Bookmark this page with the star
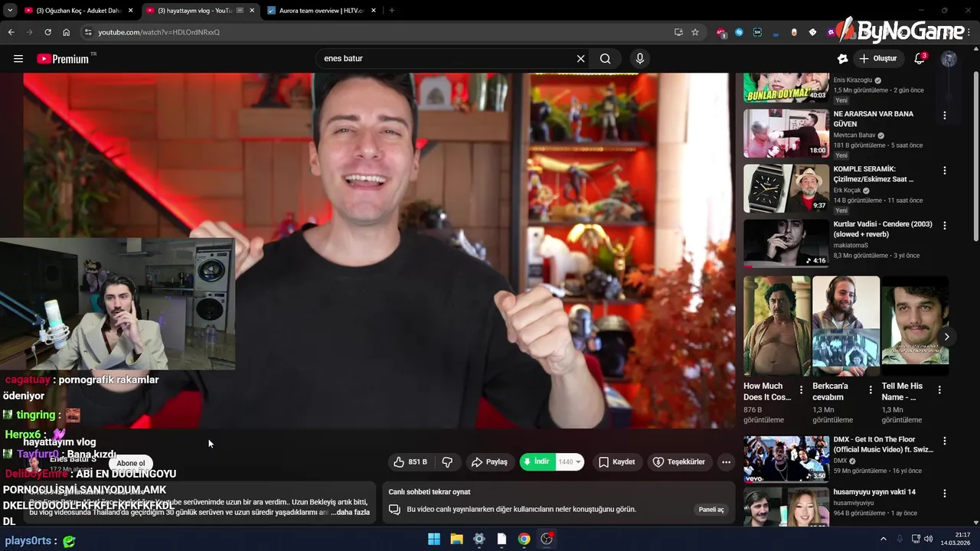Screen dimensions: 980x551 695,32
